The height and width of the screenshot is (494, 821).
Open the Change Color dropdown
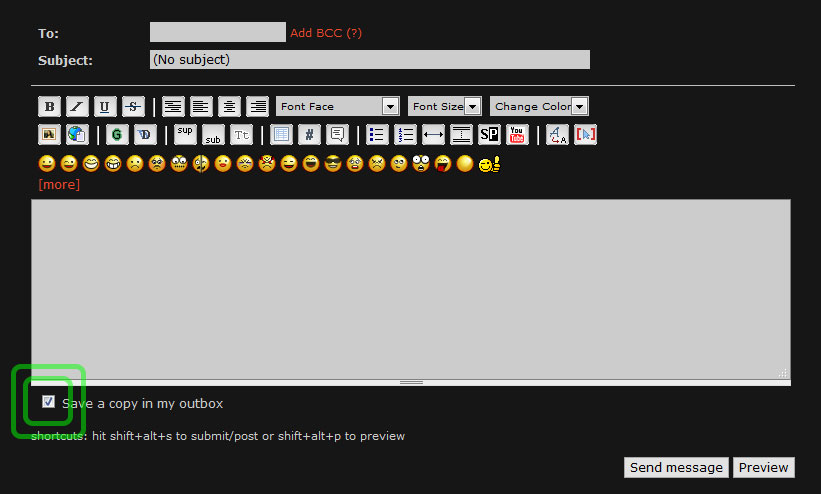tap(539, 106)
